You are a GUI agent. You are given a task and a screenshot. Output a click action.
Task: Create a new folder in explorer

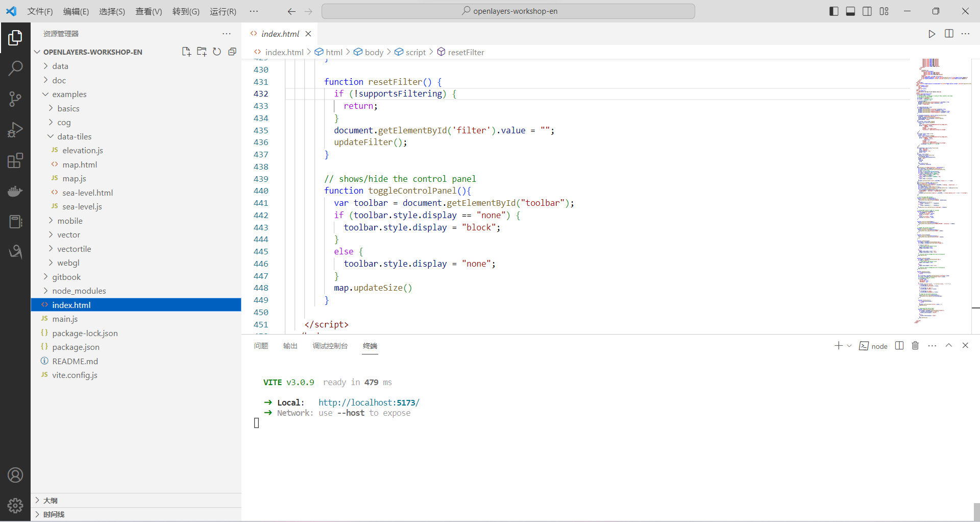(x=202, y=52)
